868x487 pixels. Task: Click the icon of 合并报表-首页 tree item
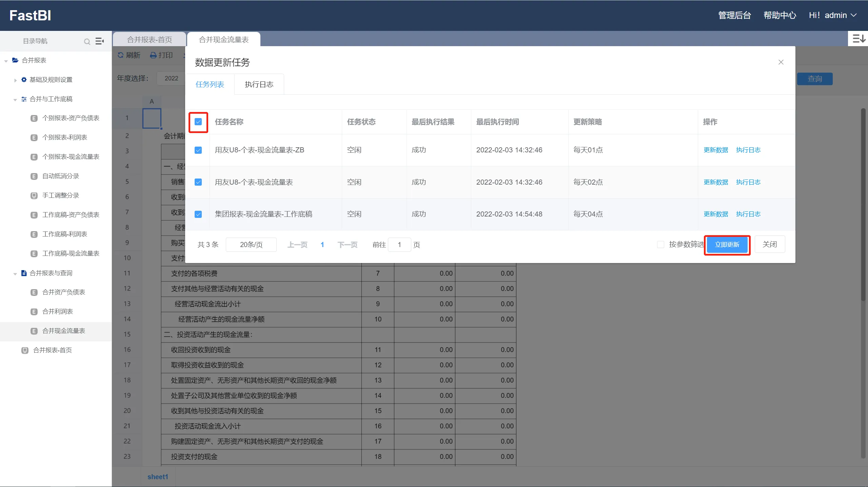tap(25, 350)
